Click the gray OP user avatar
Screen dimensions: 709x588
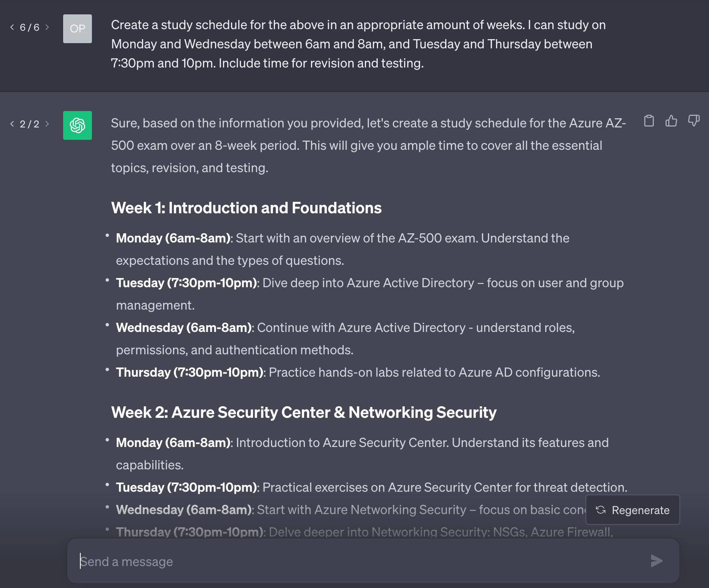tap(78, 29)
